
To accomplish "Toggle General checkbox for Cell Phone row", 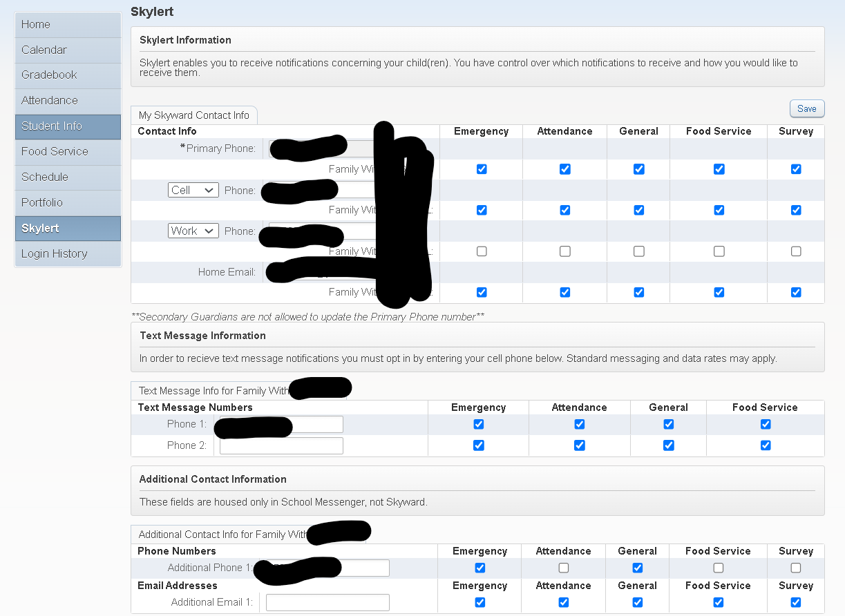I will pyautogui.click(x=639, y=210).
